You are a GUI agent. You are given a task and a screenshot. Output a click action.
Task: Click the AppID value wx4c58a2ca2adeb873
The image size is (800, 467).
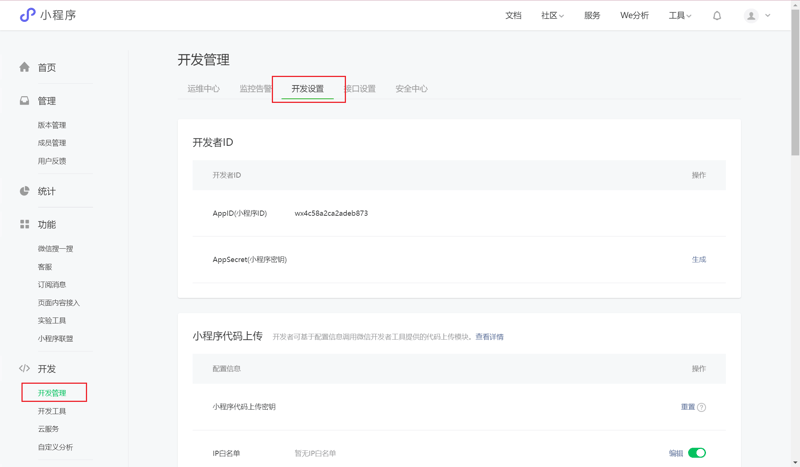[331, 213]
